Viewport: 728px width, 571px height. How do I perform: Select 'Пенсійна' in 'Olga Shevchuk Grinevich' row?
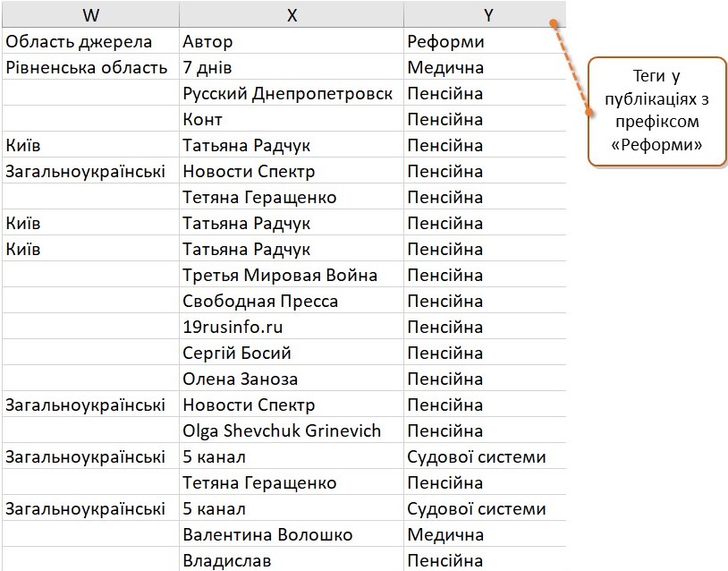[x=485, y=430]
